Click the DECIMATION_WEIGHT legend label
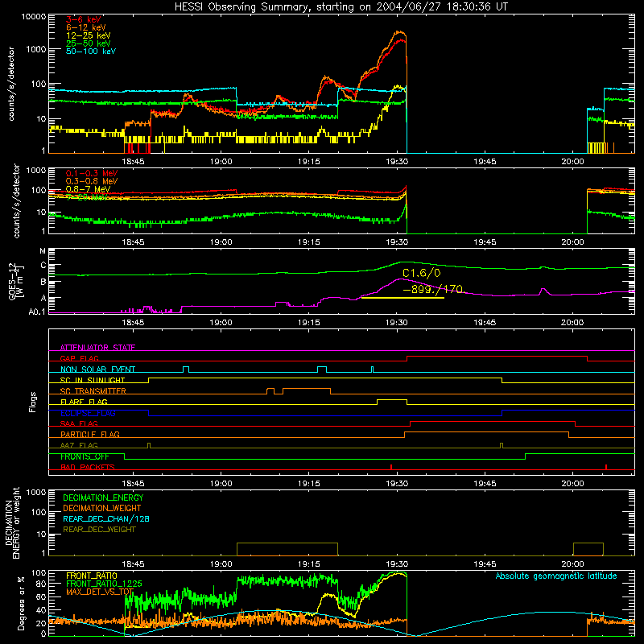The image size is (644, 644). click(102, 508)
